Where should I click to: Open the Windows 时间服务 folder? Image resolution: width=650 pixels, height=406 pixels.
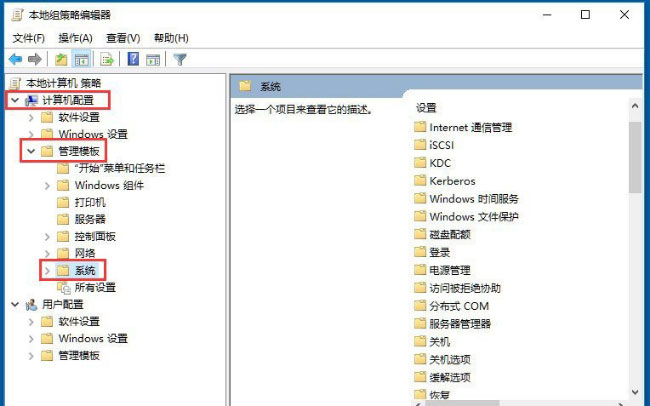pos(466,199)
